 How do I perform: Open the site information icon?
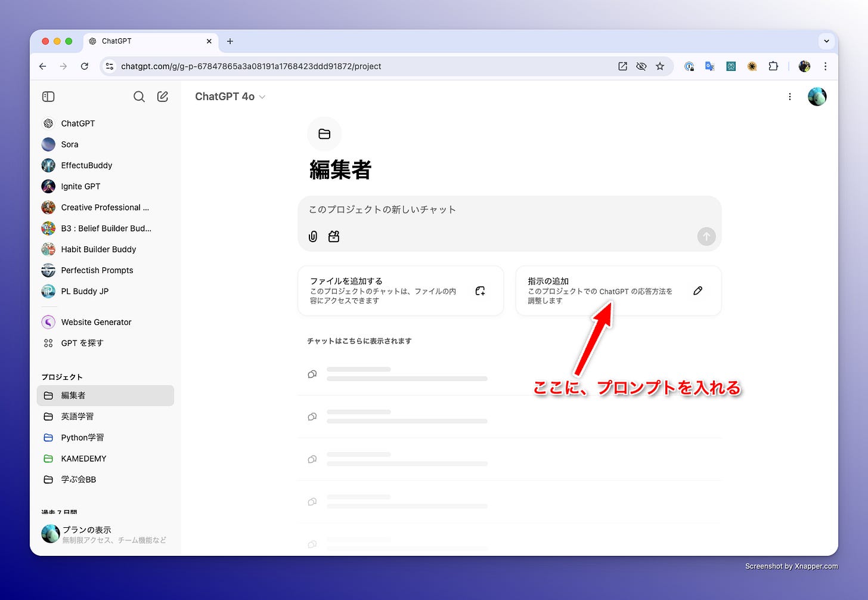110,66
